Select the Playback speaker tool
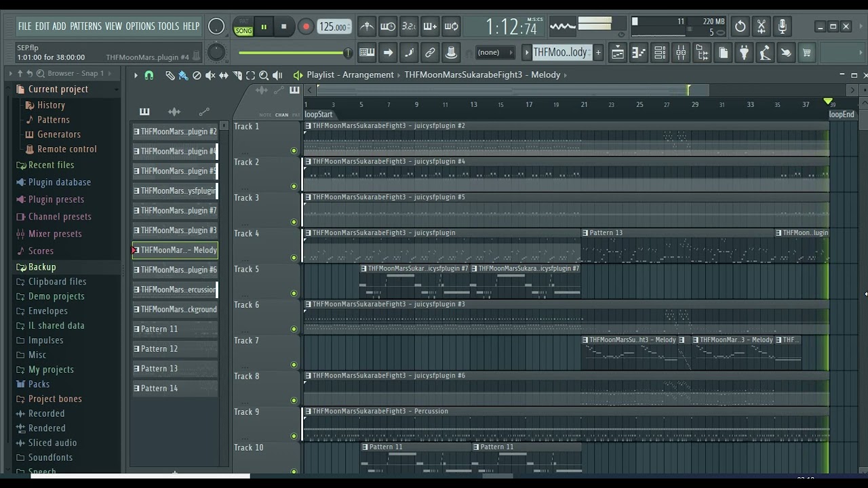Image resolution: width=868 pixels, height=488 pixels. tap(277, 75)
